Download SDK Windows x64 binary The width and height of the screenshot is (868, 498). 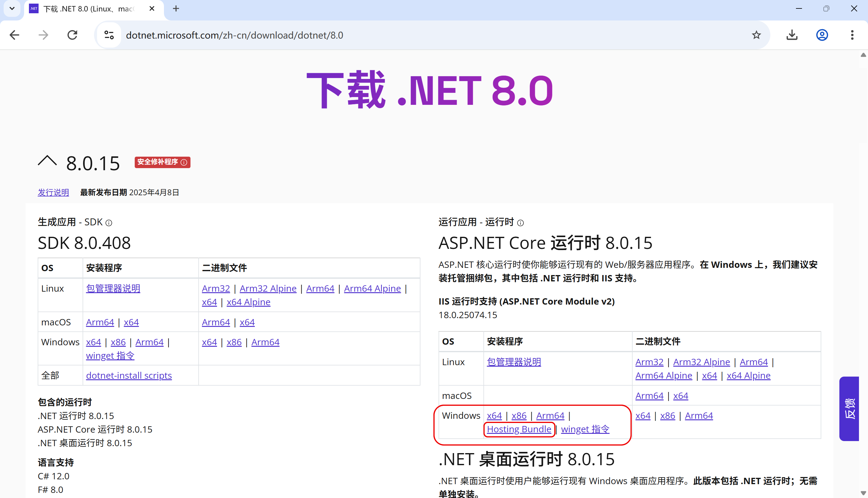[x=209, y=342]
